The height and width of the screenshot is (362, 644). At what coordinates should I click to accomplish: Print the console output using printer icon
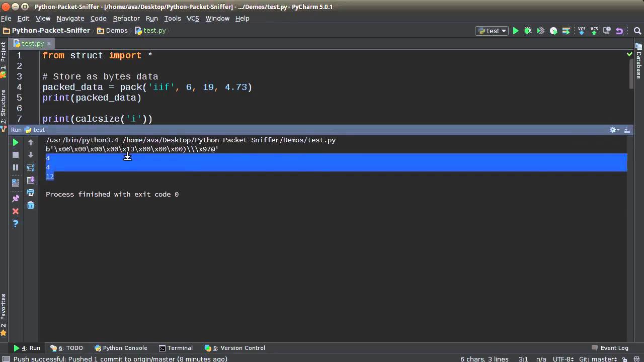(31, 193)
